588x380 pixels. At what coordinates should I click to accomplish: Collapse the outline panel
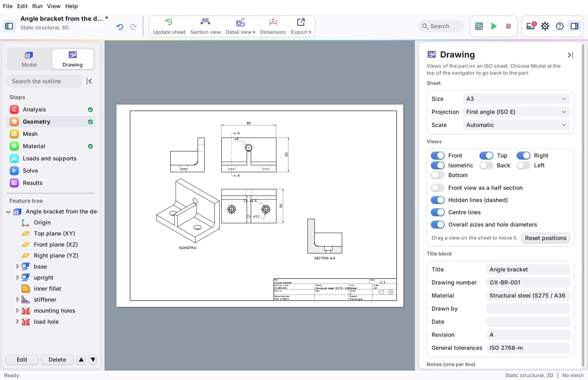point(89,81)
